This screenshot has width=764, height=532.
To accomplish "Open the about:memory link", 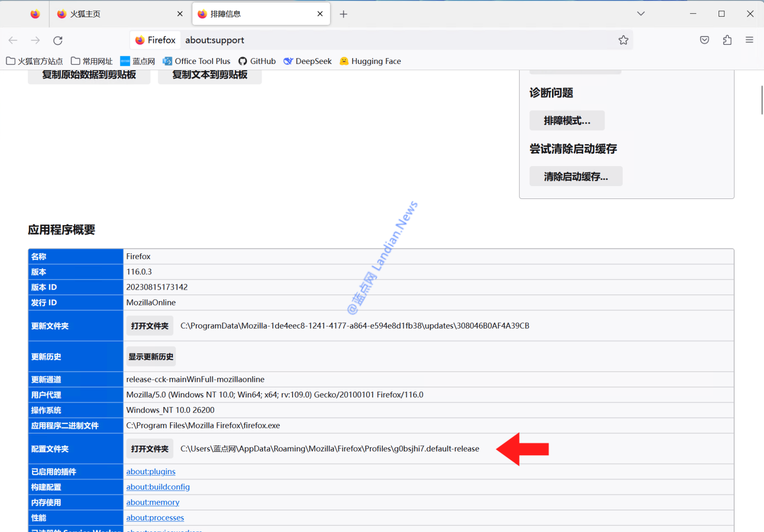I will [153, 502].
